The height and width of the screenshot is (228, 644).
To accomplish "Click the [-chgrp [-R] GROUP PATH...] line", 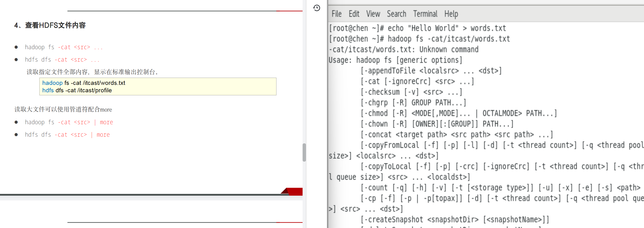I will [x=413, y=103].
